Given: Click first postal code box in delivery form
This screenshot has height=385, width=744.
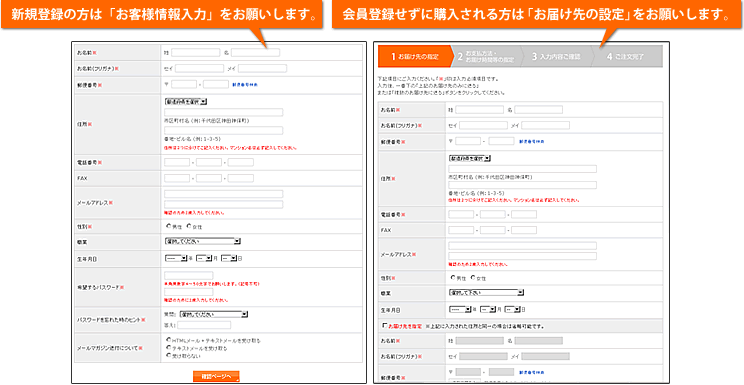Looking at the screenshot, I should [x=468, y=141].
